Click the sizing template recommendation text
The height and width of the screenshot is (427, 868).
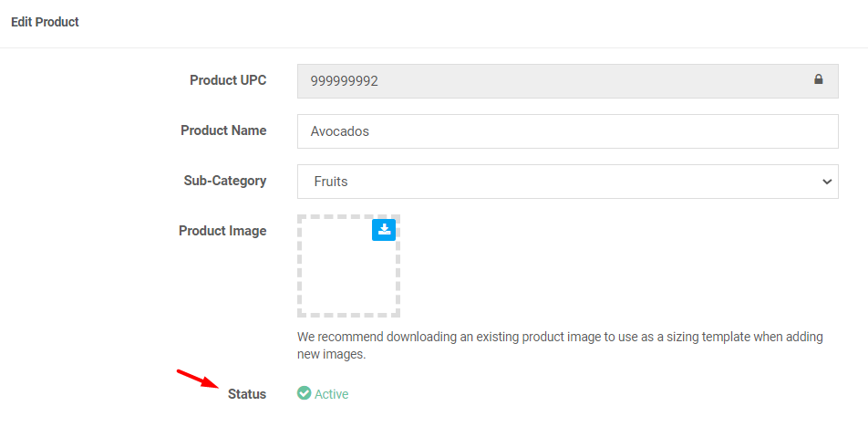[560, 337]
